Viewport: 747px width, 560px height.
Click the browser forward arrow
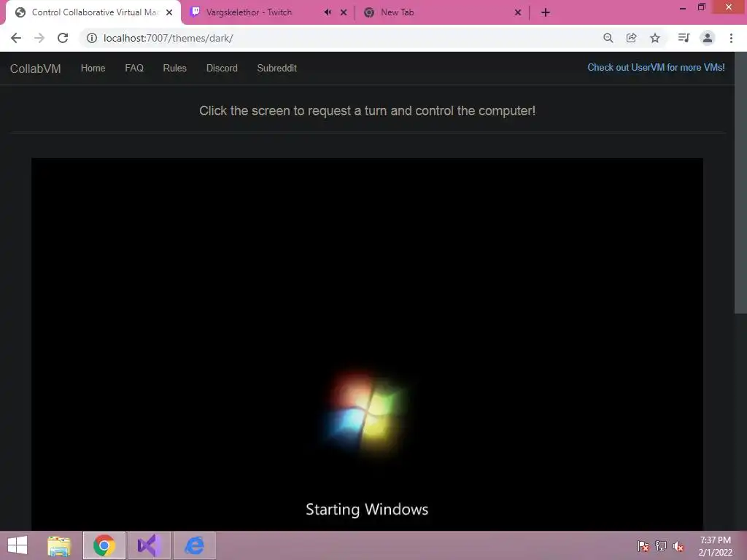(x=39, y=38)
